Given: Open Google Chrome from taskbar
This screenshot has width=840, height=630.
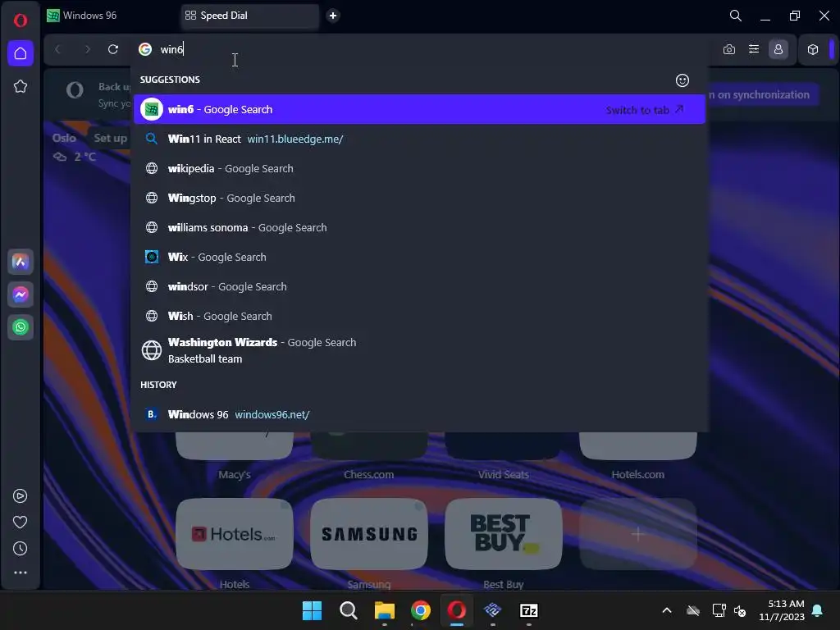Looking at the screenshot, I should pos(421,610).
